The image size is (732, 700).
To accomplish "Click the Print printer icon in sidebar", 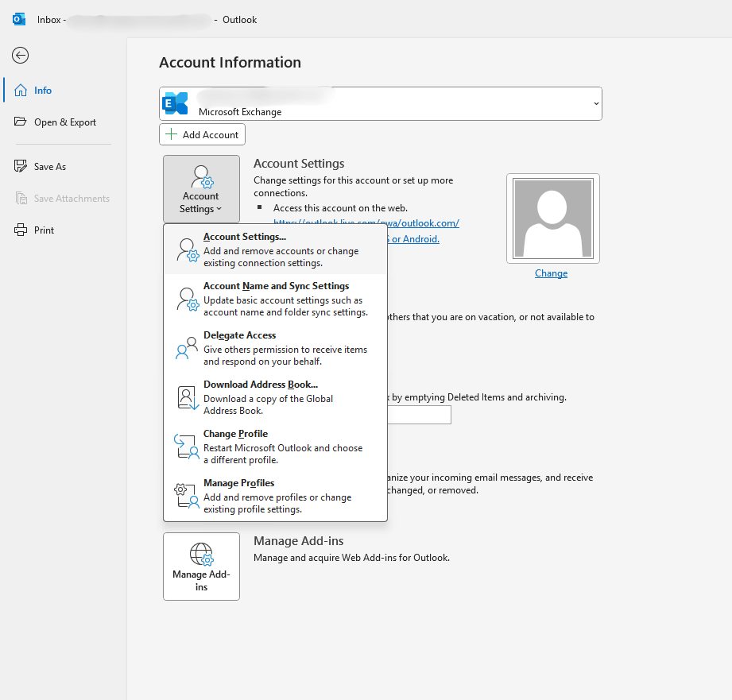I will click(21, 230).
